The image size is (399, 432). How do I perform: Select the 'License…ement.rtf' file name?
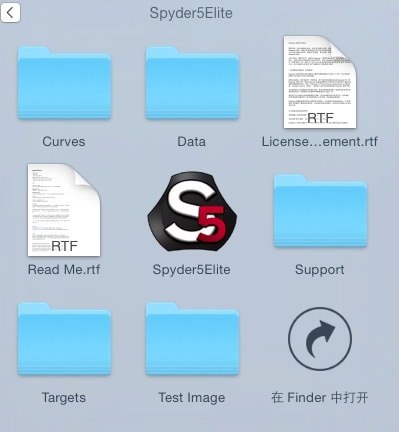tap(320, 142)
